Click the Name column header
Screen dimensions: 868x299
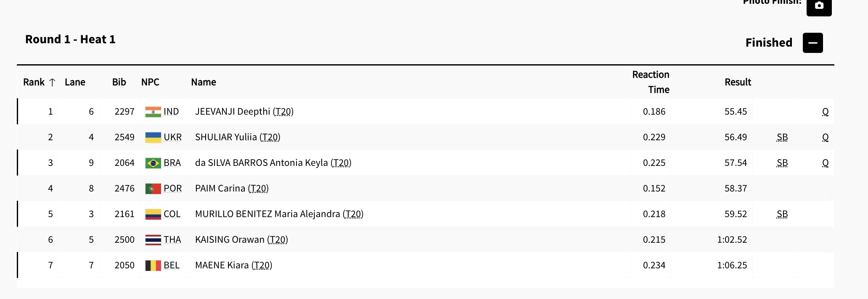(204, 82)
